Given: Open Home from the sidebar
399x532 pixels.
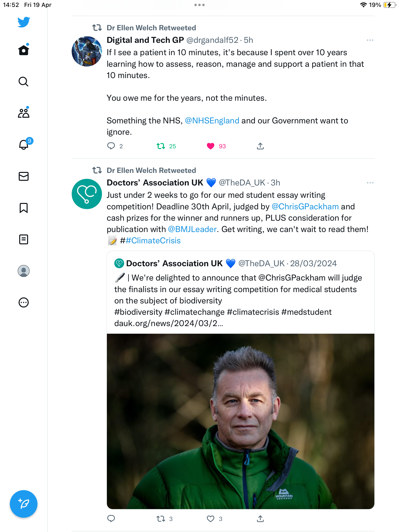Looking at the screenshot, I should 24,50.
